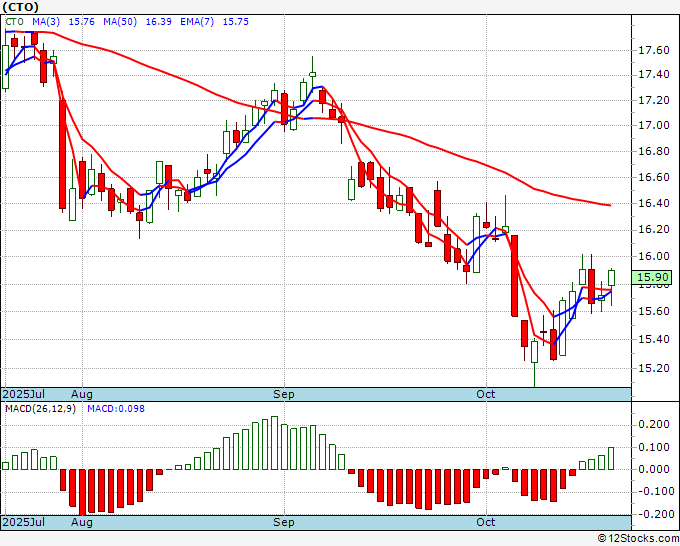Image resolution: width=680 pixels, height=546 pixels.
Task: Click the 0.100 MACD axis label
Action: coord(654,447)
